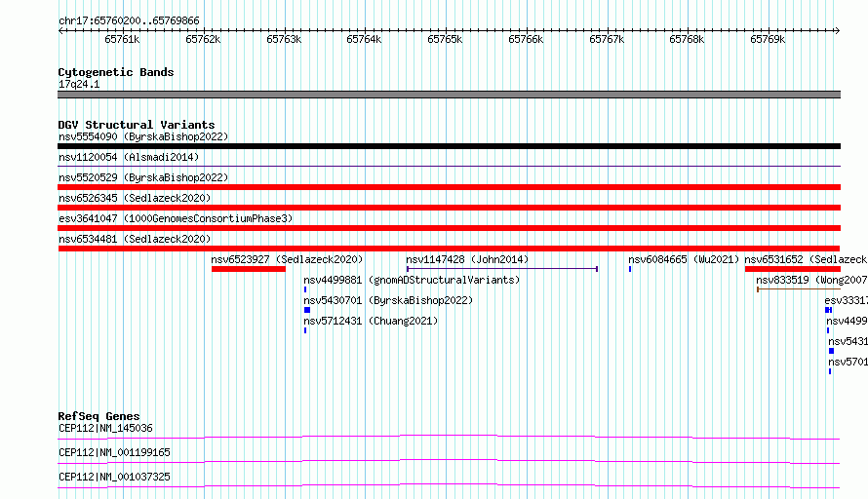The image size is (868, 499).
Task: Open the nsv5431 variant label at the right edge
Action: (848, 341)
